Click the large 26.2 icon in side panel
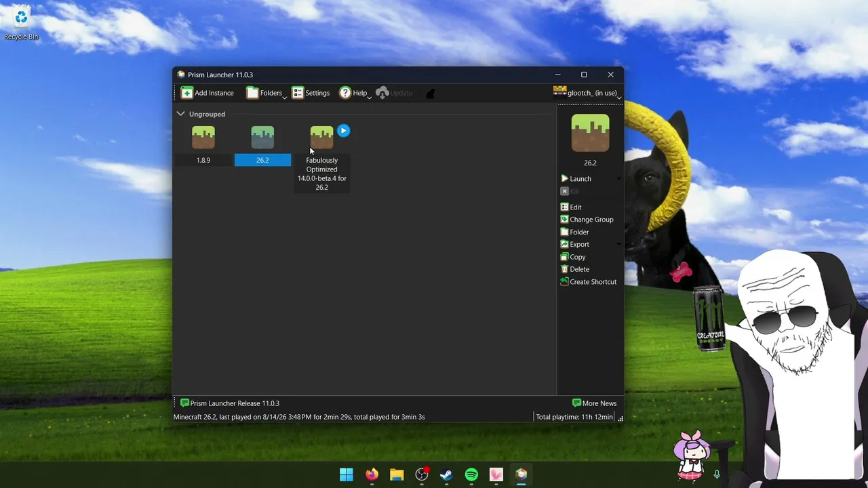868x488 pixels. pos(590,133)
